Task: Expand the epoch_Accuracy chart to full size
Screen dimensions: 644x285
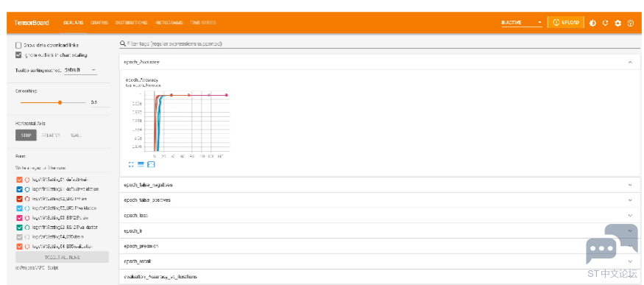Action: (x=131, y=164)
